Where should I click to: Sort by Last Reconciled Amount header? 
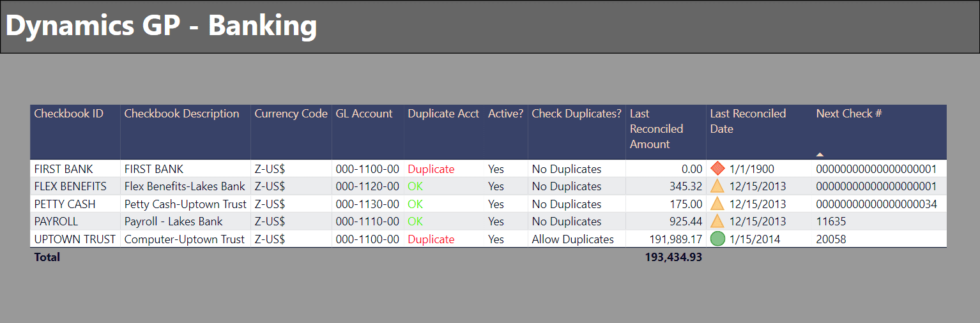click(657, 129)
